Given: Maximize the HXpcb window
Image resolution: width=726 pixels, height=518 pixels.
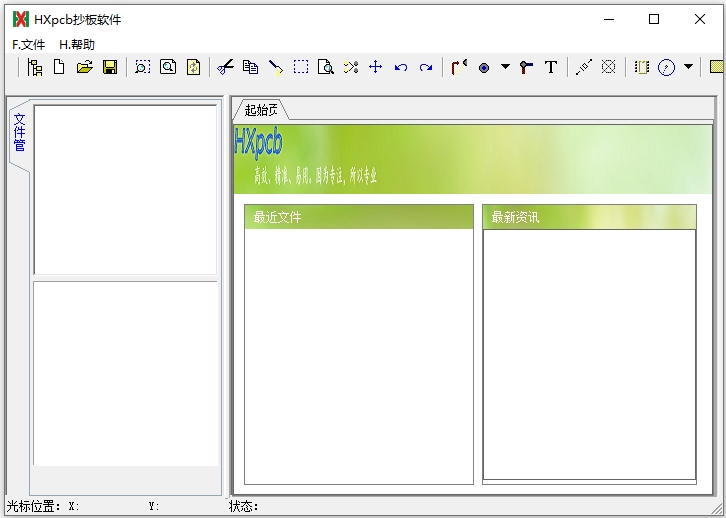Looking at the screenshot, I should click(654, 19).
